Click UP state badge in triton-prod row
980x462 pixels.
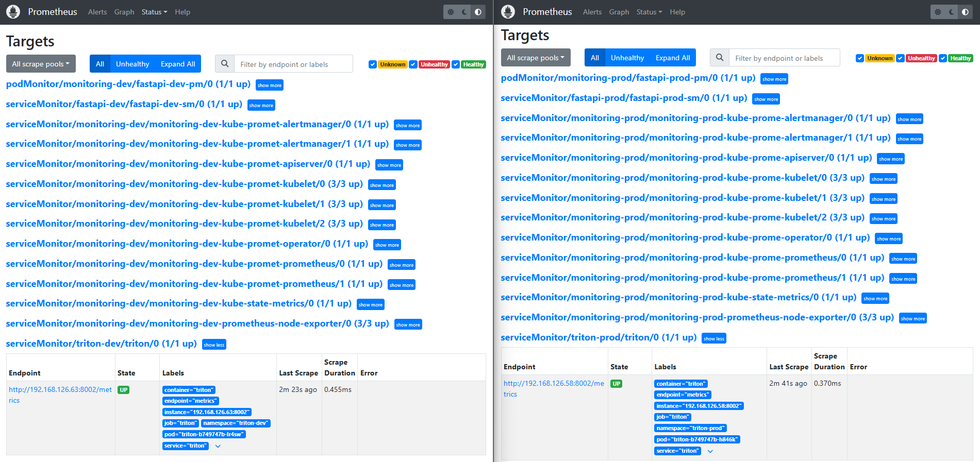616,384
